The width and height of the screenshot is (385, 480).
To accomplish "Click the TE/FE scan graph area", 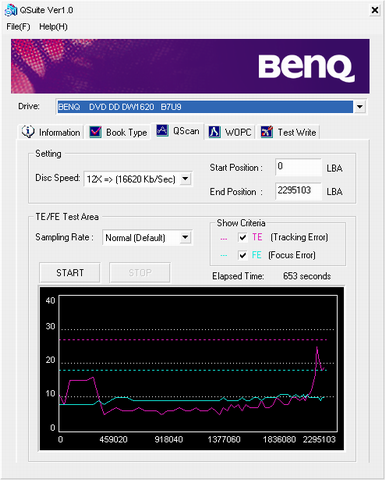I will point(192,368).
